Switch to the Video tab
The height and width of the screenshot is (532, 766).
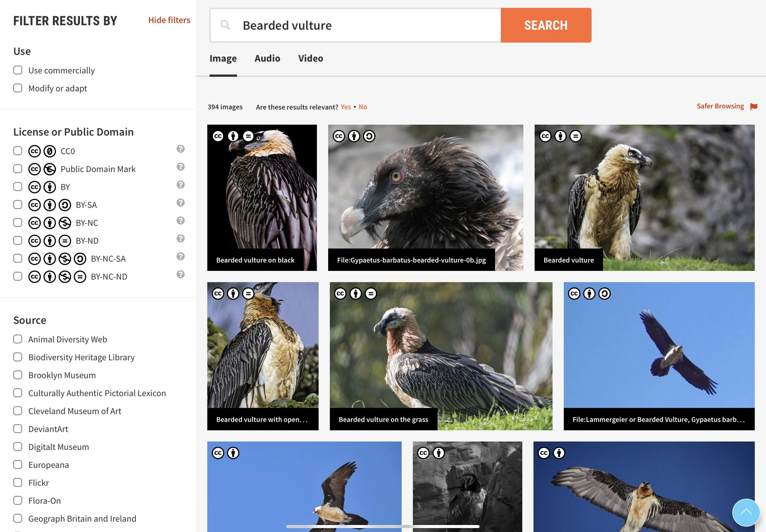310,59
